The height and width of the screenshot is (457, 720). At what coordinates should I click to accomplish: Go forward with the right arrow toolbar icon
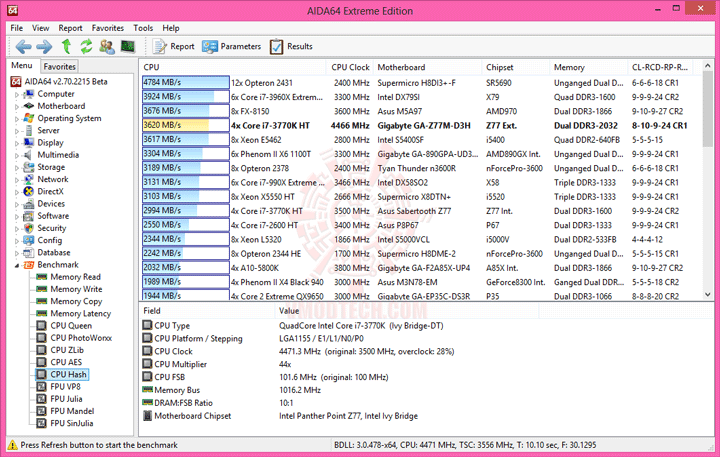coord(44,46)
